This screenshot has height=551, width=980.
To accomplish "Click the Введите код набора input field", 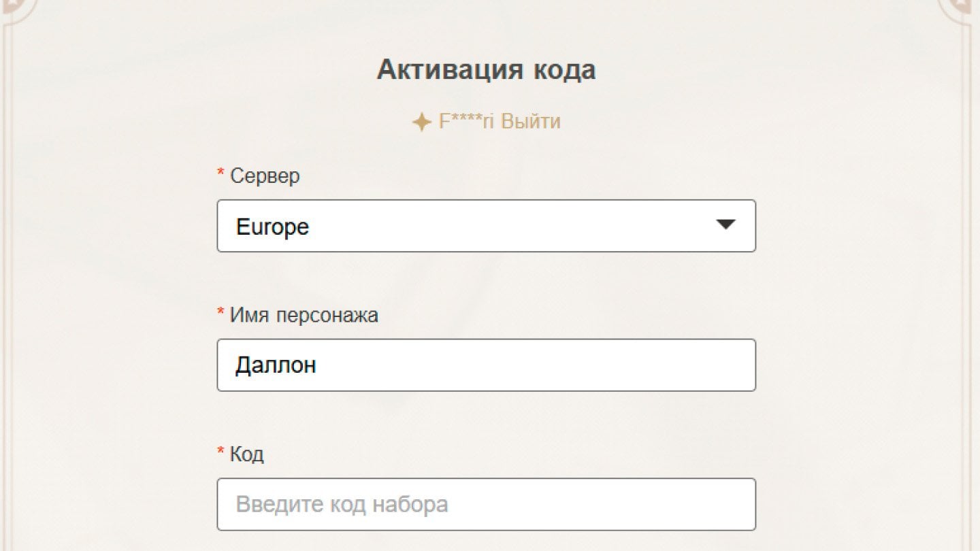I will 487,504.
